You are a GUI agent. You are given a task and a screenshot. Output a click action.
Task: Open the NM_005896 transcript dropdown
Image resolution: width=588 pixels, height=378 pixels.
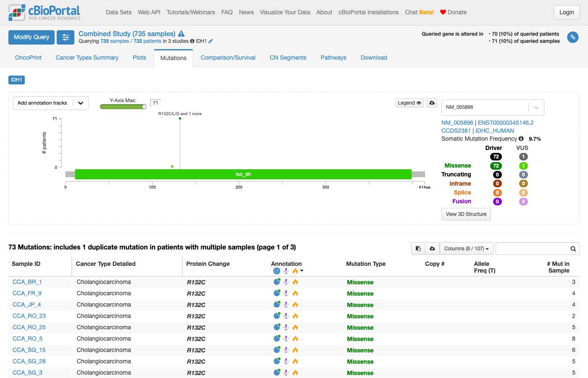click(x=493, y=108)
